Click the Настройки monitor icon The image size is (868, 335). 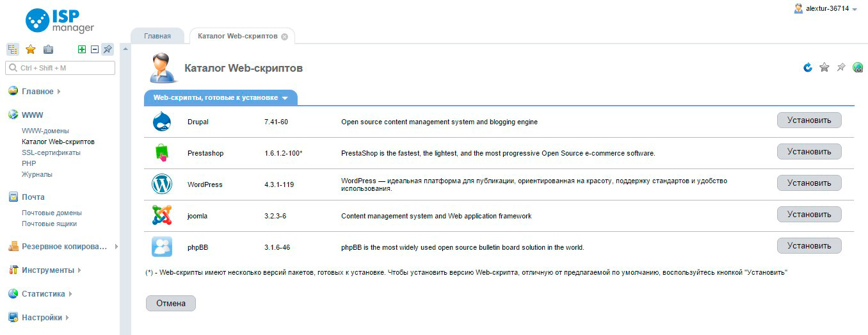click(13, 318)
